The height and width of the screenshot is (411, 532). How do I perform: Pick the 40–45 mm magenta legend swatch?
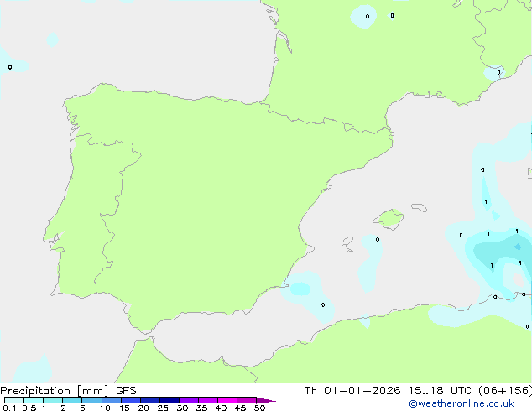[227, 400]
